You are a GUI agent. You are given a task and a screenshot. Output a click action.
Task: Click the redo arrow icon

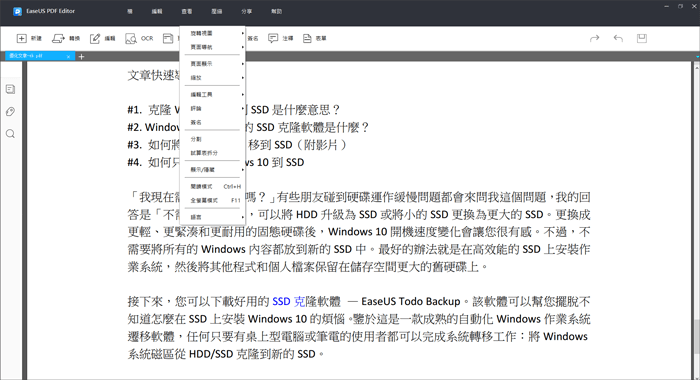point(594,38)
